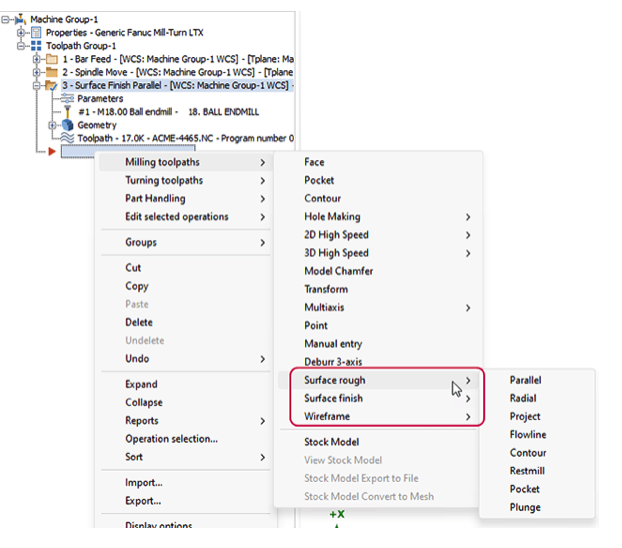
Task: Expand the Properties tree node
Action: click(23, 32)
